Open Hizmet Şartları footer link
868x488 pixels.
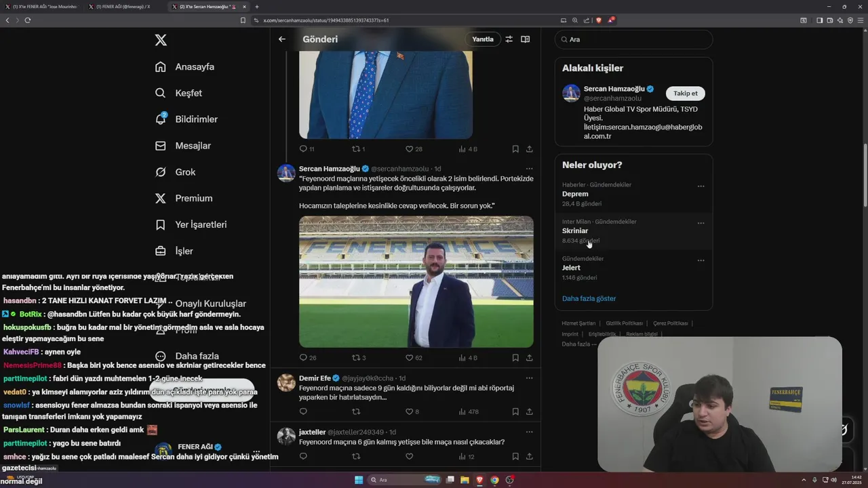(578, 323)
